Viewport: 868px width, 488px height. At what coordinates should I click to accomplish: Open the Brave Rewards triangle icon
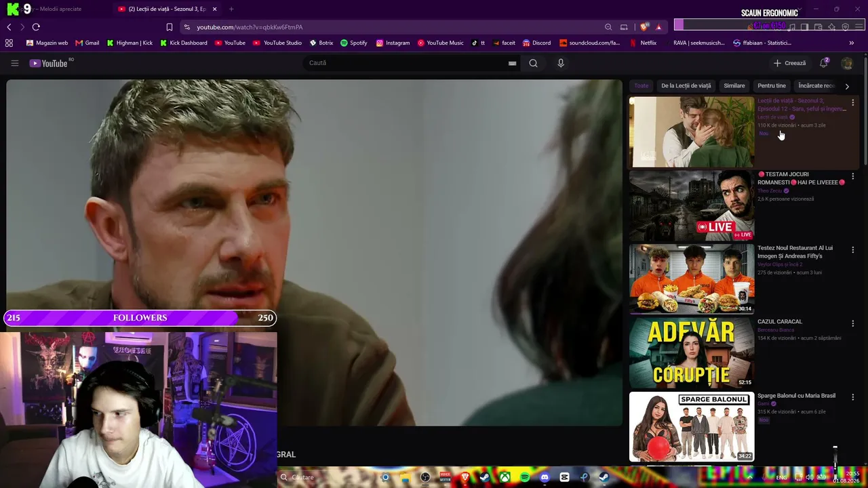tap(658, 27)
